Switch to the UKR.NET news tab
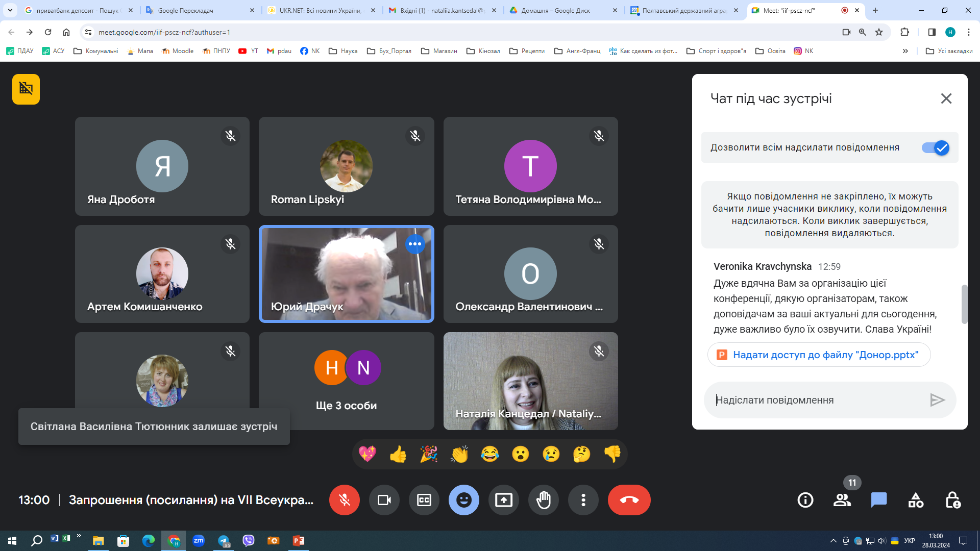Image resolution: width=980 pixels, height=551 pixels. click(x=321, y=10)
